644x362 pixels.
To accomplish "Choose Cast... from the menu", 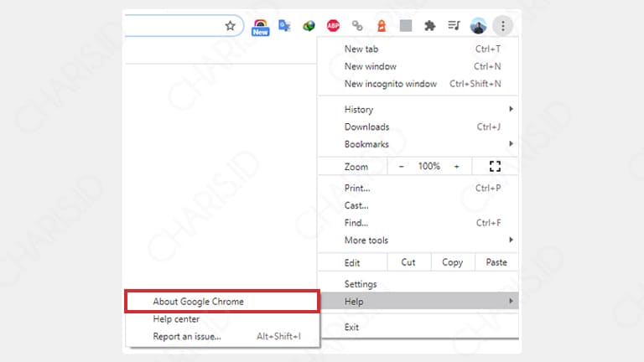I will coord(418,205).
